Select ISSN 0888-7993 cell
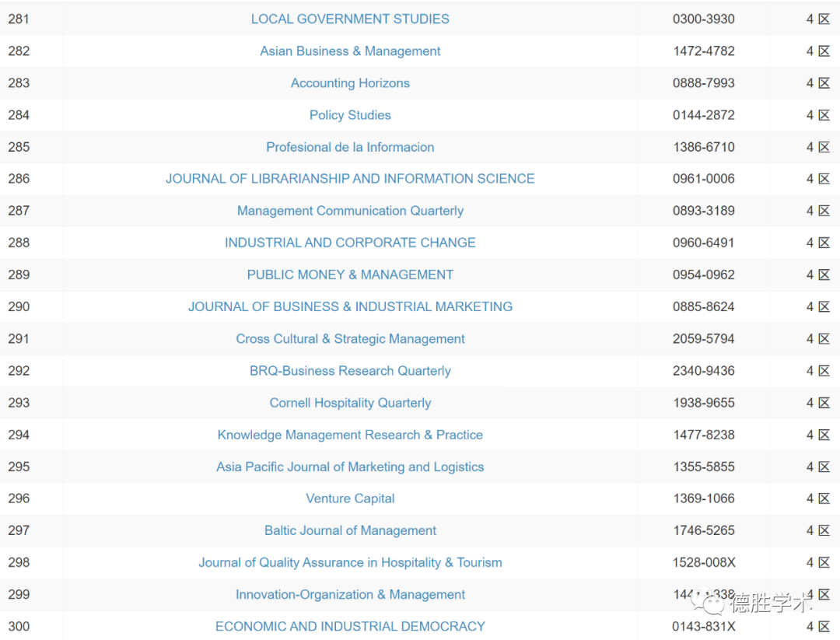This screenshot has width=840, height=640. point(703,83)
